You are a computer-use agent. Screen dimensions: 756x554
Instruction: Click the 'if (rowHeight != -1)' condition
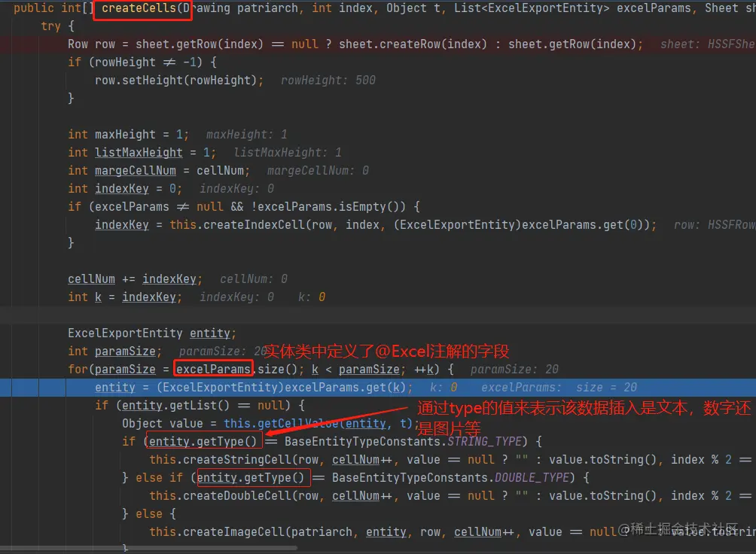(135, 62)
